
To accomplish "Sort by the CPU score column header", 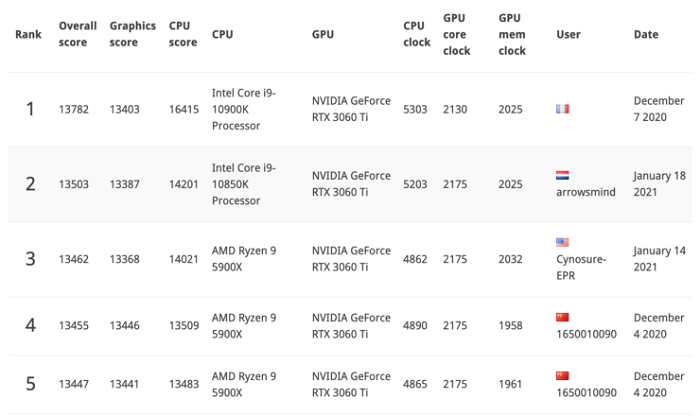I will (x=183, y=34).
